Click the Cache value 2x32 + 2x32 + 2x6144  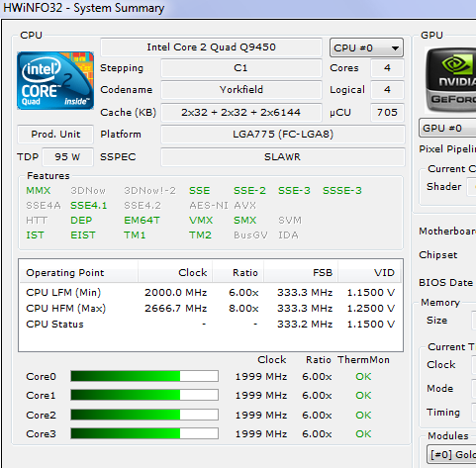pyautogui.click(x=241, y=113)
